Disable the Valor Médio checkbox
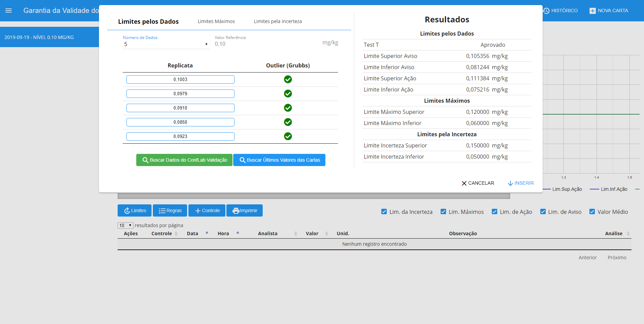Viewport: 644px width, 324px height. [592, 212]
